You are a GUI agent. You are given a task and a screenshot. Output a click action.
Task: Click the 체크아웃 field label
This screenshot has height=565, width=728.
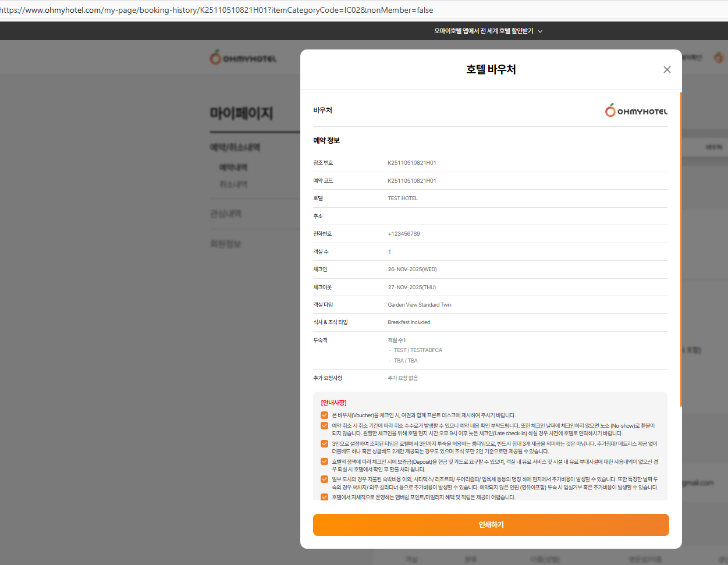[x=322, y=287]
